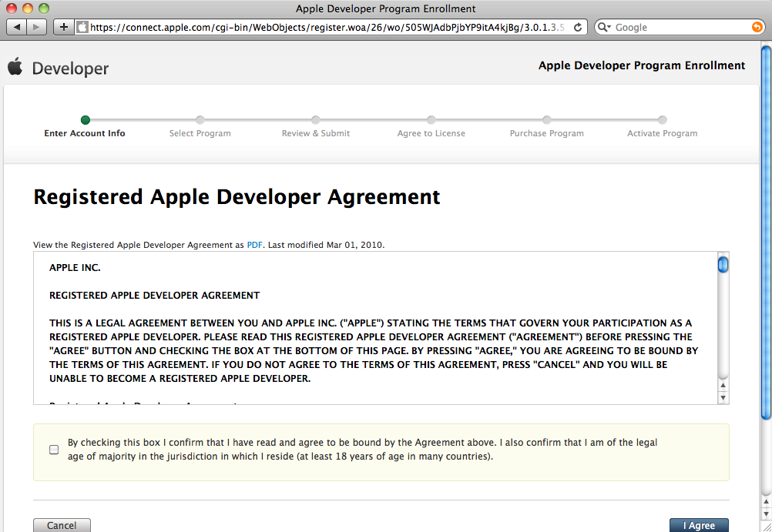Click the plus add bookmark button
The image size is (772, 532).
coord(63,27)
